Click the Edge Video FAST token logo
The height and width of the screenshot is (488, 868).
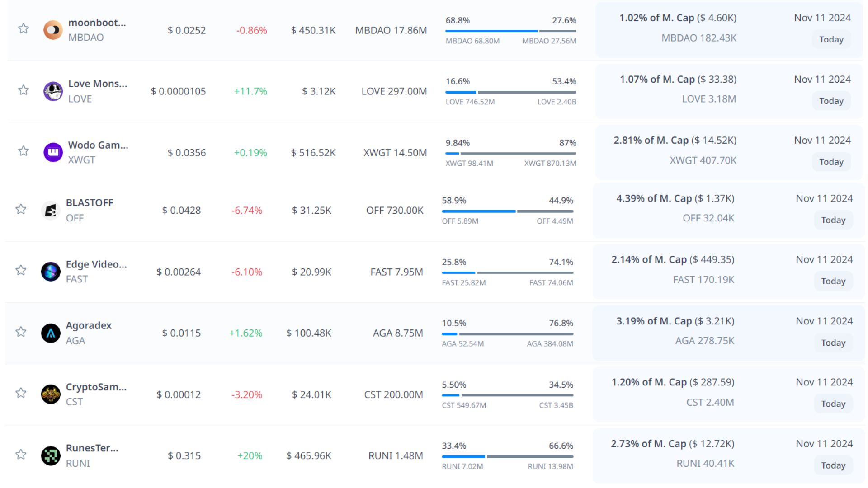51,272
